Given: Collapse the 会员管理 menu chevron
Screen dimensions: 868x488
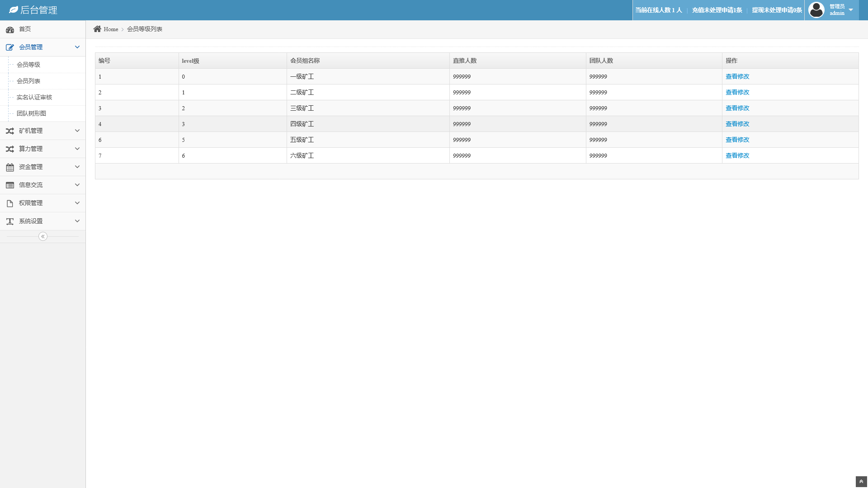Looking at the screenshot, I should (77, 47).
